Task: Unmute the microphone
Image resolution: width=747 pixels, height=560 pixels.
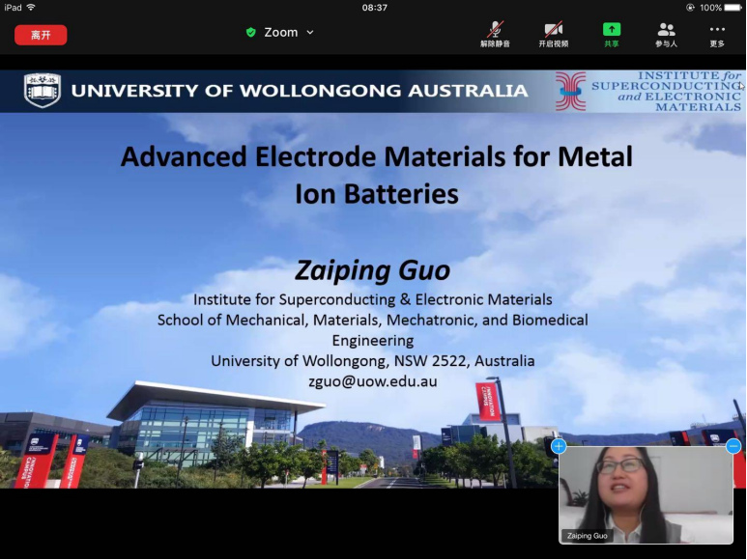Action: tap(495, 34)
